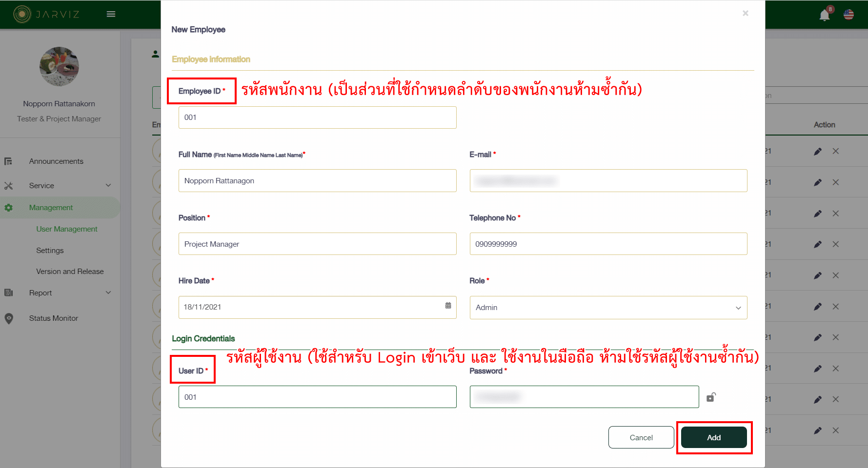The height and width of the screenshot is (468, 868).
Task: Click the Status Monitor location pin icon
Action: click(9, 318)
